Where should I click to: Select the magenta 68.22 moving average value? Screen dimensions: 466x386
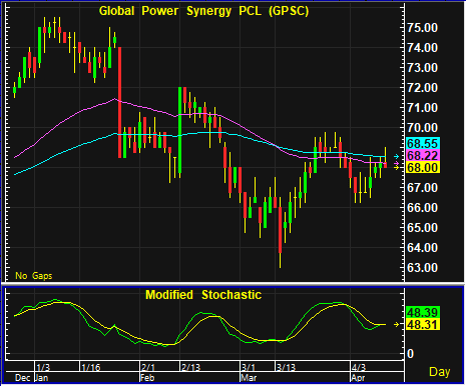(422, 156)
